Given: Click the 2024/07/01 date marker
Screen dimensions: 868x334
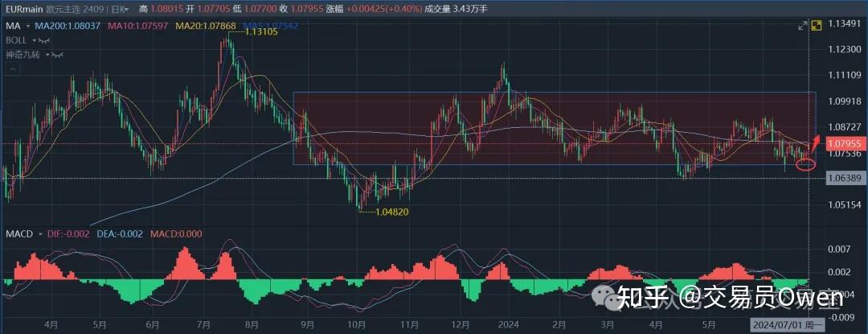Looking at the screenshot, I should (788, 324).
